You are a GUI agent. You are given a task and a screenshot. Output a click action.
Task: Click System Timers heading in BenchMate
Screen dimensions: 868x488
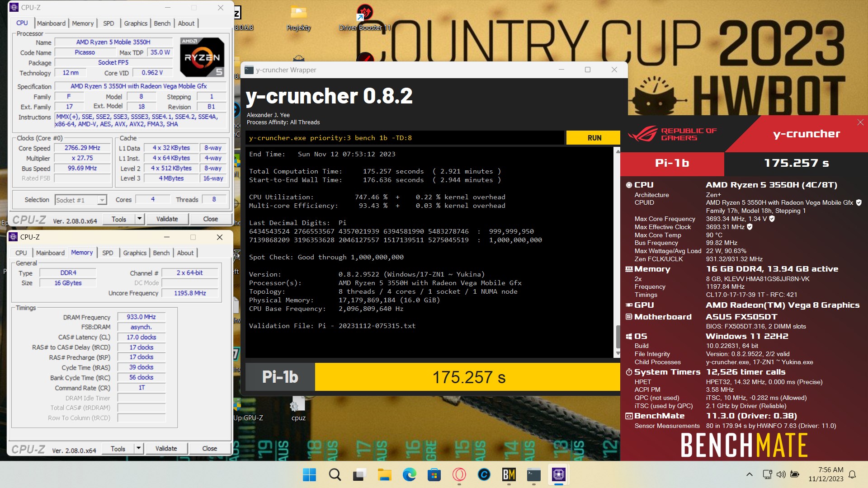(x=667, y=372)
